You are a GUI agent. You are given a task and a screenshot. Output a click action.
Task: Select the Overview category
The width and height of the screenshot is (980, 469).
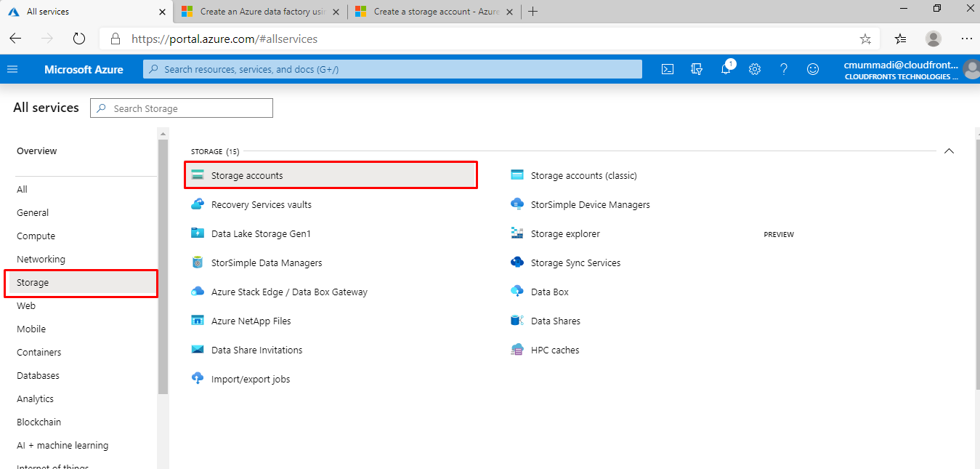coord(37,151)
